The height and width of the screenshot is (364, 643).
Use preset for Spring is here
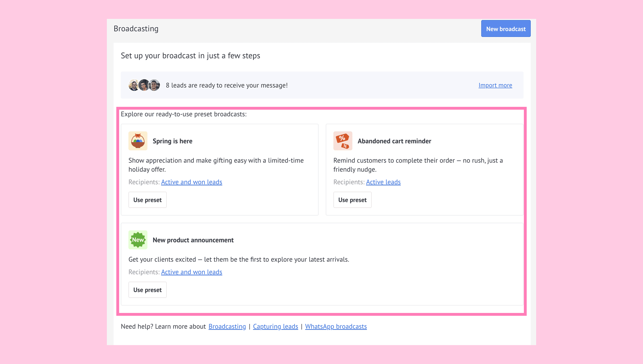click(x=148, y=200)
